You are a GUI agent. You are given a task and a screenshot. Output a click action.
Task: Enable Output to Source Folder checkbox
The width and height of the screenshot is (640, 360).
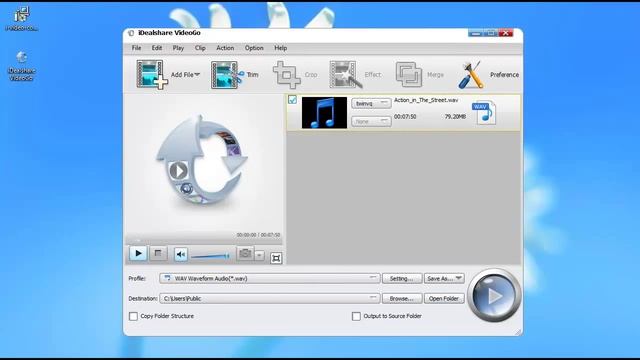click(356, 316)
